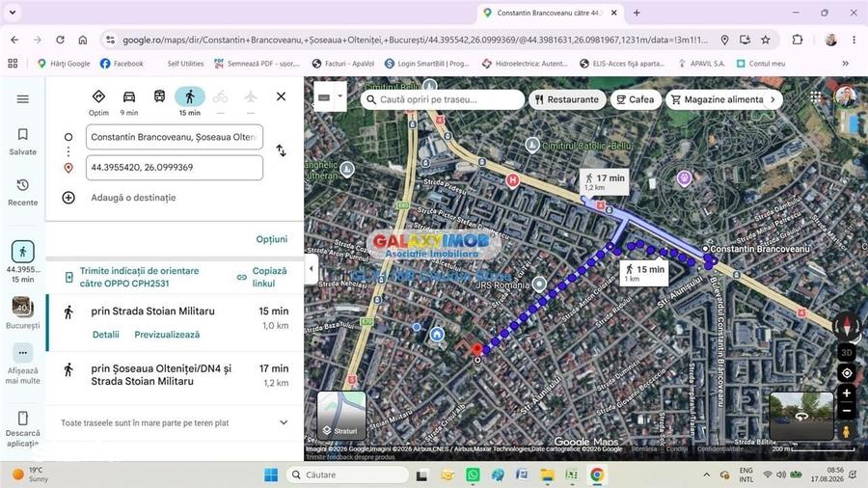
Task: Go back in browser history
Action: point(14,40)
